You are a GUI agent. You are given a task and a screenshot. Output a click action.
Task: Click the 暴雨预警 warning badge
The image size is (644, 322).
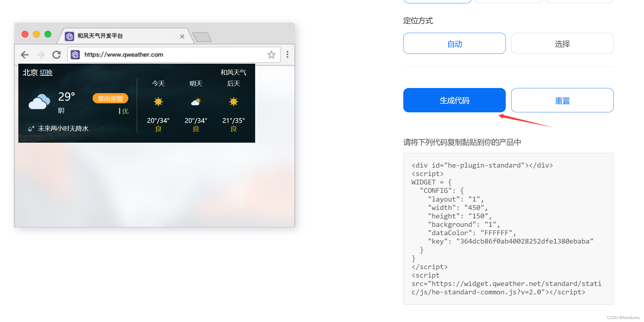coord(110,99)
